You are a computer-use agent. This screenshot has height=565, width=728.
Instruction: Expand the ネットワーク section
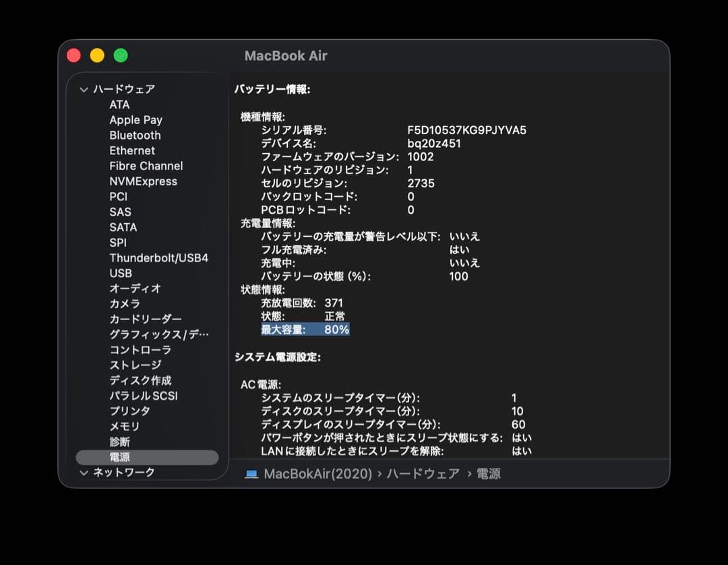[x=83, y=473]
